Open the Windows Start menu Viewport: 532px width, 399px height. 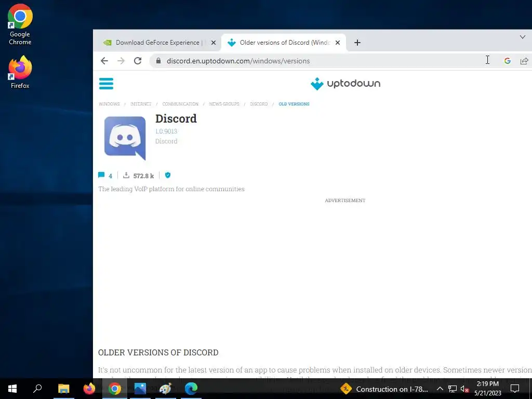coord(12,389)
